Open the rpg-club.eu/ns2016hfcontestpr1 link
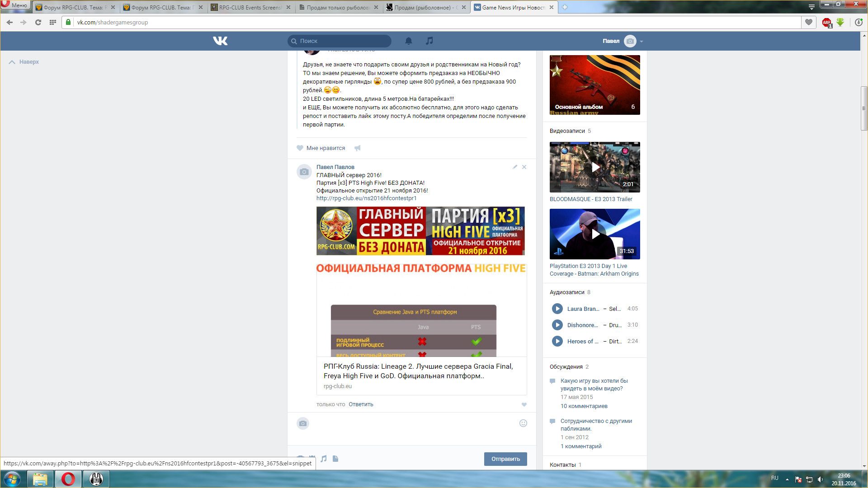This screenshot has height=488, width=868. [366, 198]
